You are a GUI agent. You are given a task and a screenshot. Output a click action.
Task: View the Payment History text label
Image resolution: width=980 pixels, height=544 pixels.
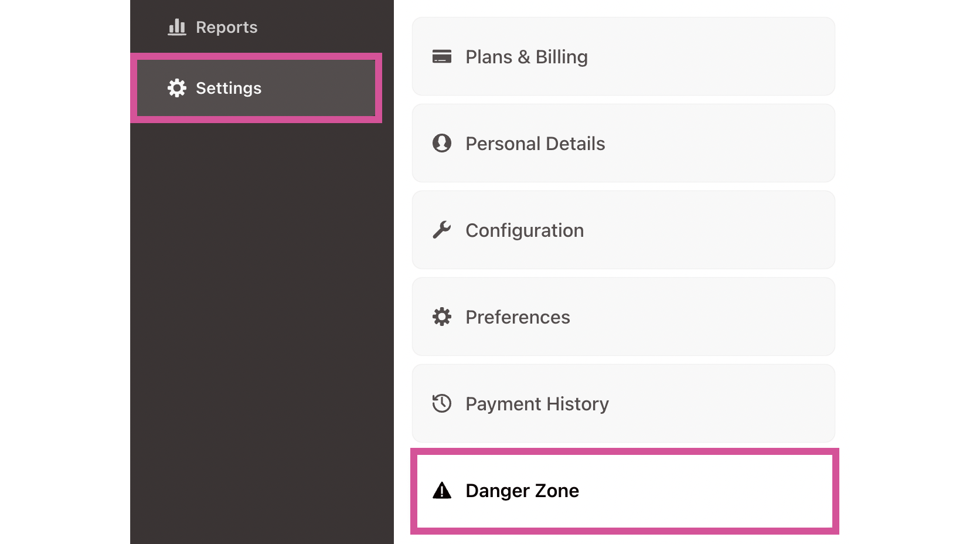tap(537, 404)
